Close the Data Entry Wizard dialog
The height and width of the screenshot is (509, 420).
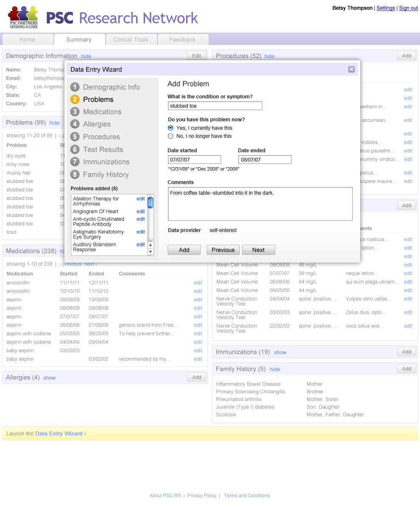(x=351, y=70)
